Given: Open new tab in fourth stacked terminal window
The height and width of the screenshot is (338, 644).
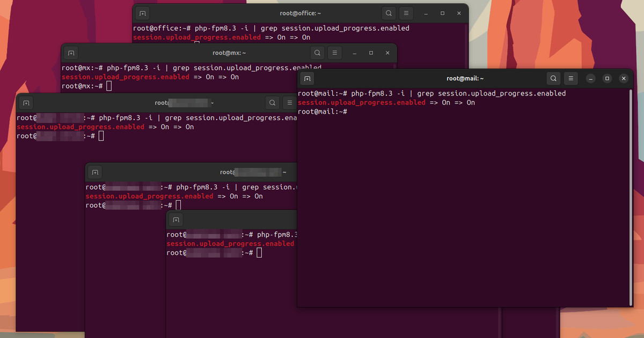Looking at the screenshot, I should (x=95, y=172).
